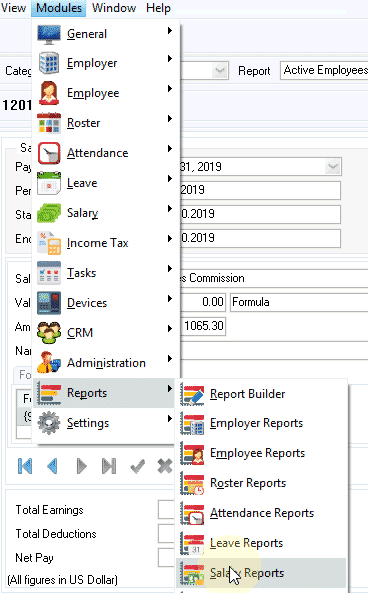Expand the Administration submenu arrow
368x593 pixels.
(170, 359)
